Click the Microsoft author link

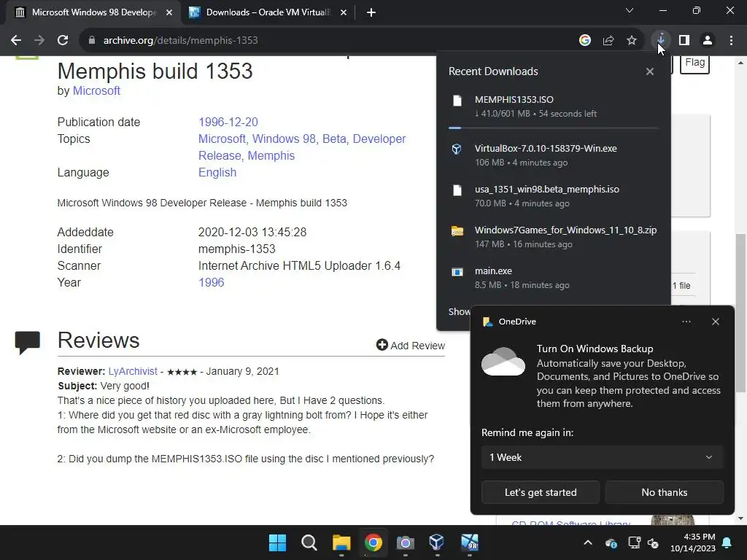tap(96, 90)
